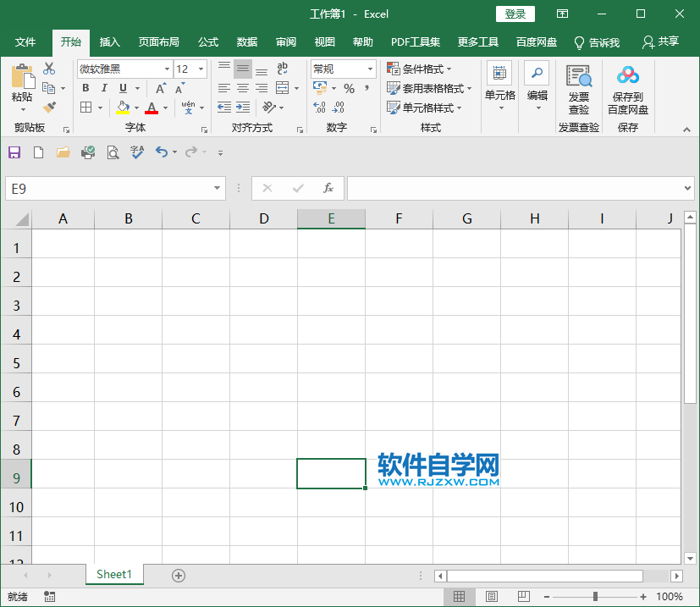The height and width of the screenshot is (607, 700).
Task: Toggle bold formatting
Action: tap(85, 87)
